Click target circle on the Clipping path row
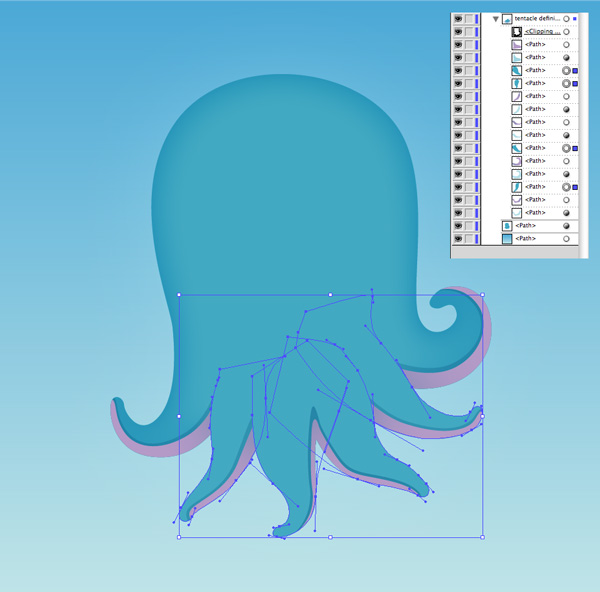Screen dimensions: 600x592 tap(566, 32)
